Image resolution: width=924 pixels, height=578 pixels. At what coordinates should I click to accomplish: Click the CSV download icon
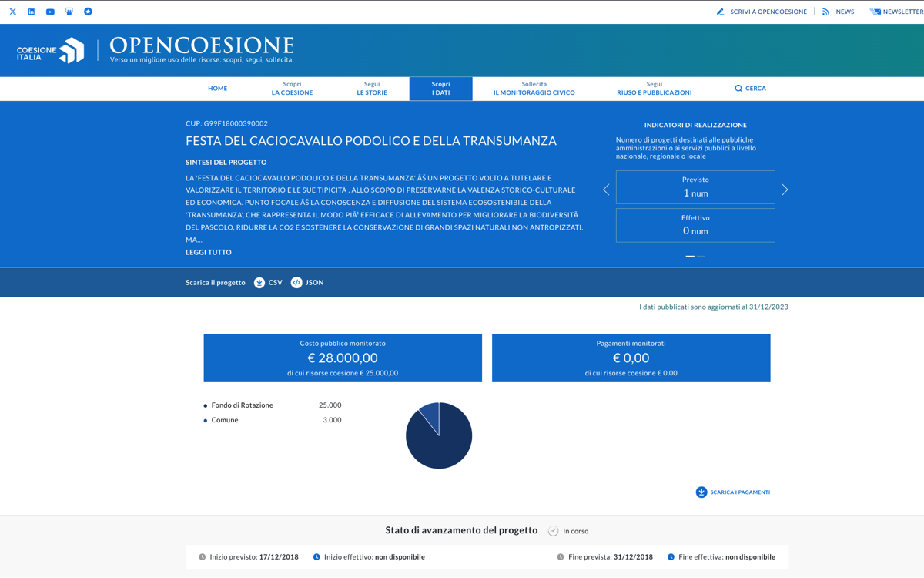[259, 283]
